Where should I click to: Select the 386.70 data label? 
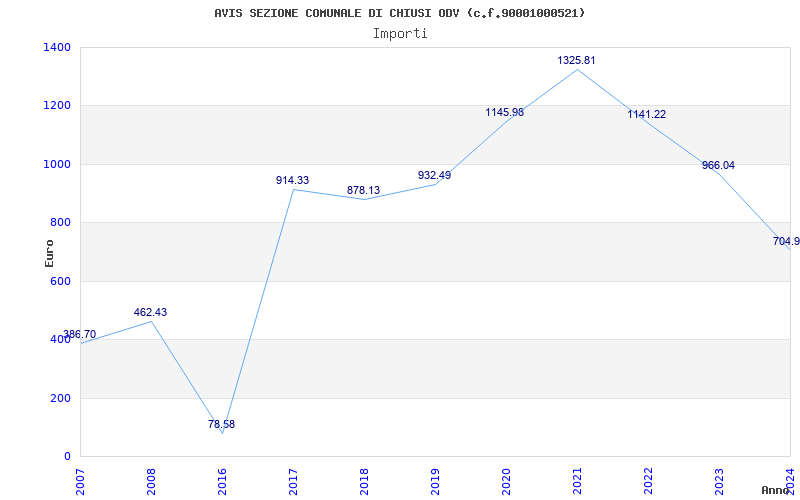click(x=80, y=335)
